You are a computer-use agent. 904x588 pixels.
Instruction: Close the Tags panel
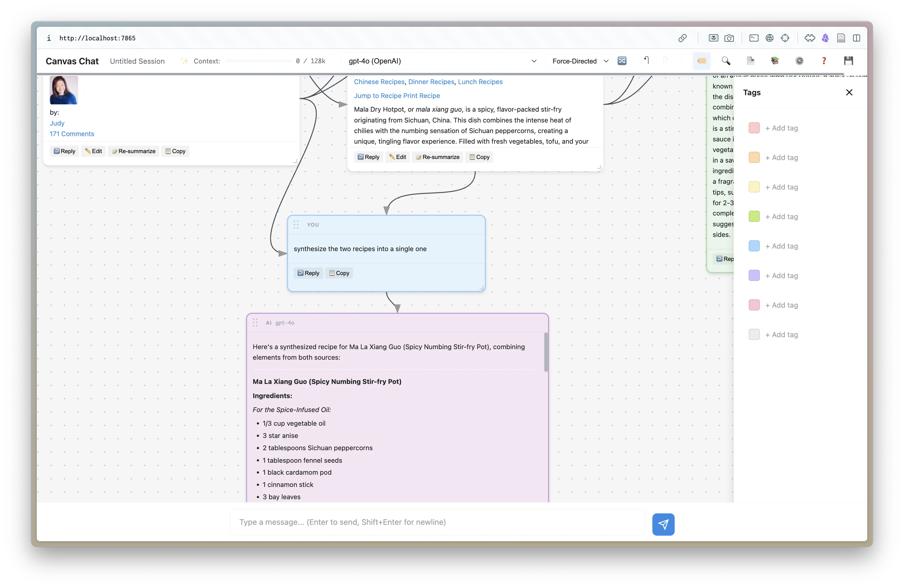[x=849, y=92]
